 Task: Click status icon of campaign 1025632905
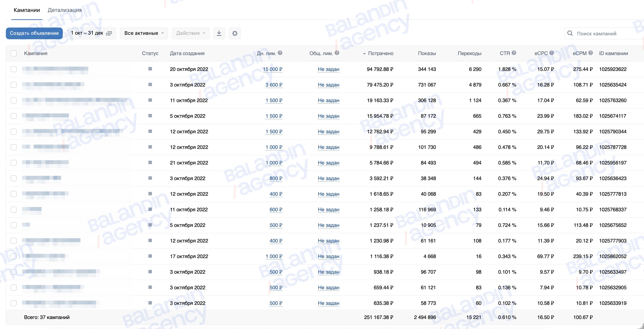coord(150,287)
